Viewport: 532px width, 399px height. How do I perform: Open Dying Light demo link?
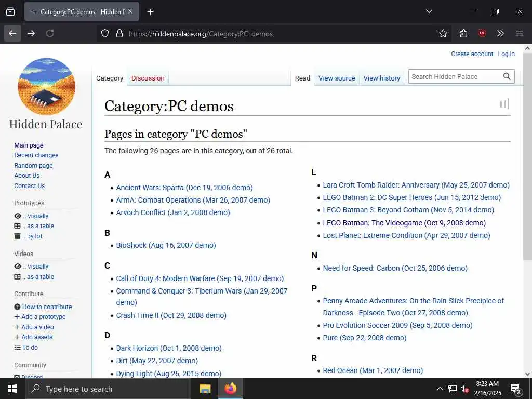(169, 374)
